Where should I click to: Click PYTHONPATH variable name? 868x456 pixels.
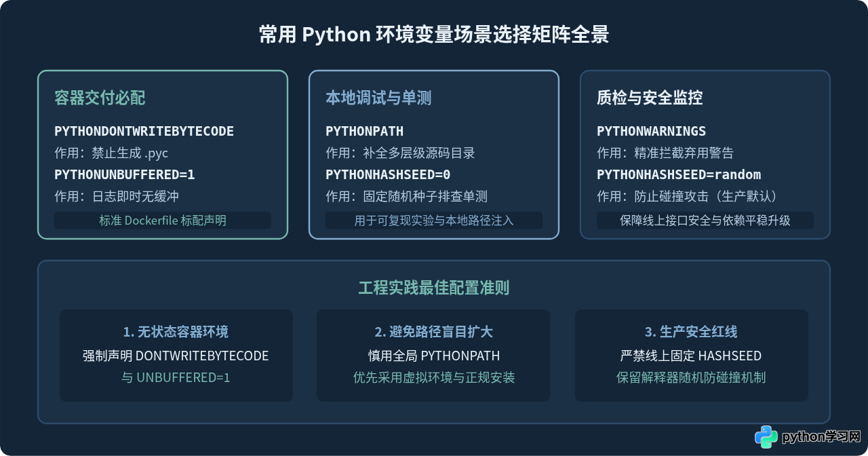coord(364,131)
